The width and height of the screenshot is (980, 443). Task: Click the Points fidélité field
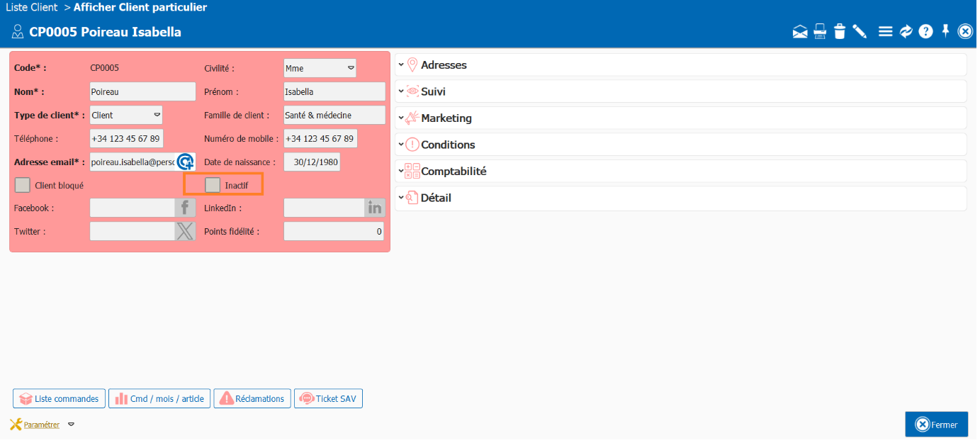coord(334,232)
